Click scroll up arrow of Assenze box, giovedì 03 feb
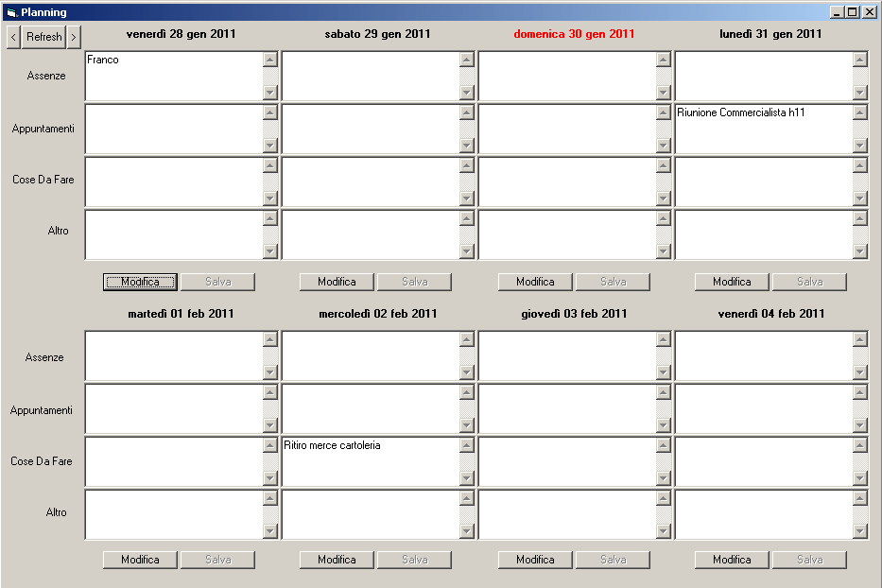This screenshot has width=882, height=588. (x=664, y=339)
